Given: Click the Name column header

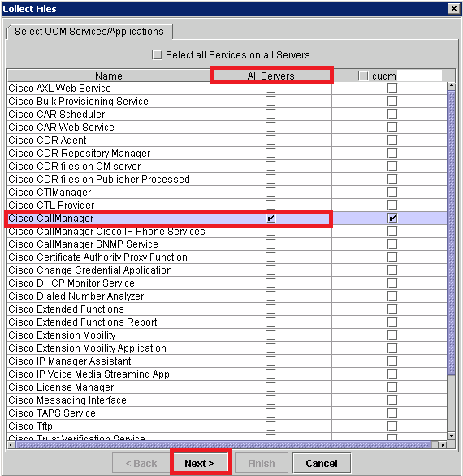Looking at the screenshot, I should [x=108, y=76].
